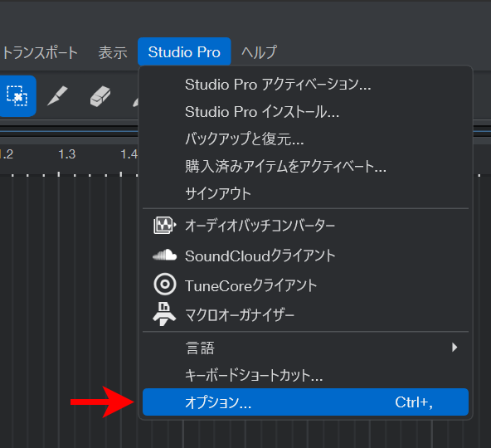Choose バックアップと復元... entry
This screenshot has width=491, height=448.
pos(305,139)
